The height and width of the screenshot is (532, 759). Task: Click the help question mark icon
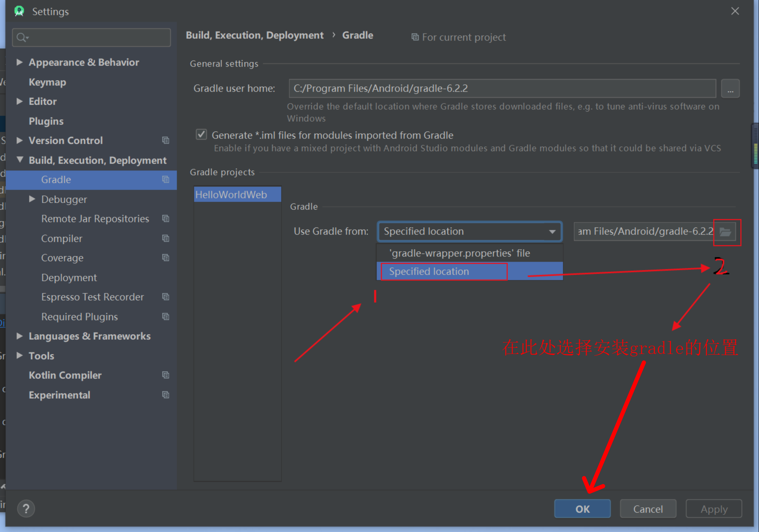(x=26, y=508)
